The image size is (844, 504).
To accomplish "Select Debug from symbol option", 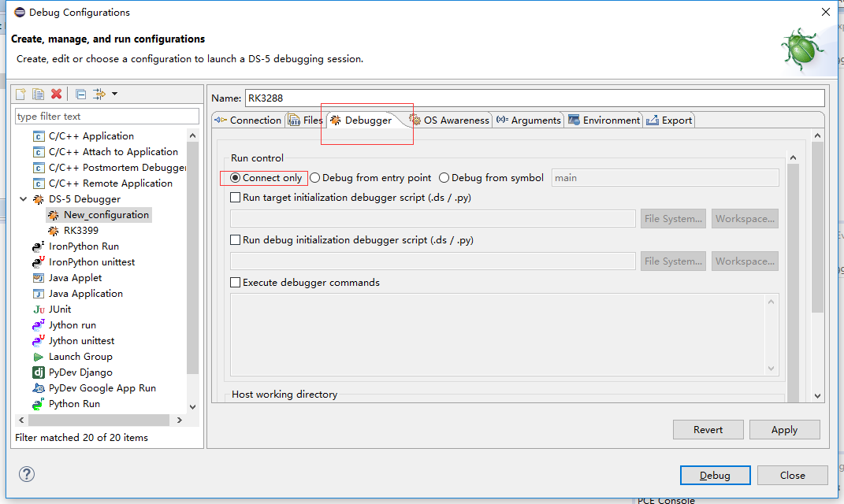I will (444, 177).
